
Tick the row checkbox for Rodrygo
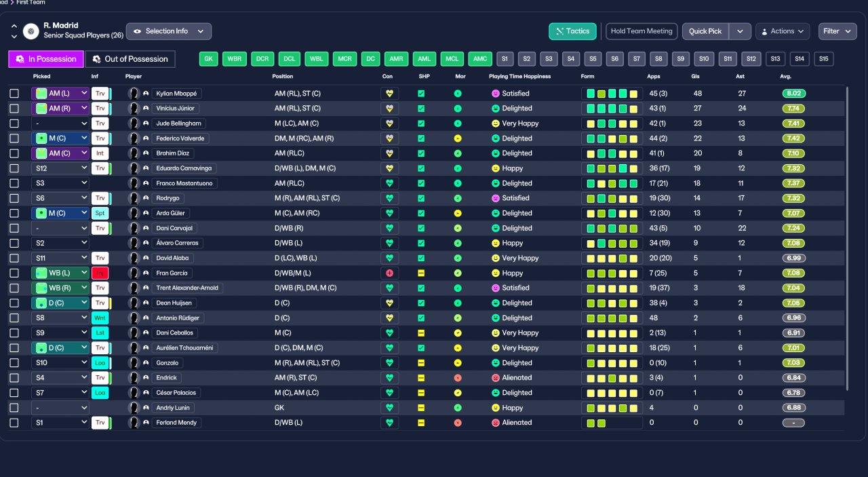point(14,198)
